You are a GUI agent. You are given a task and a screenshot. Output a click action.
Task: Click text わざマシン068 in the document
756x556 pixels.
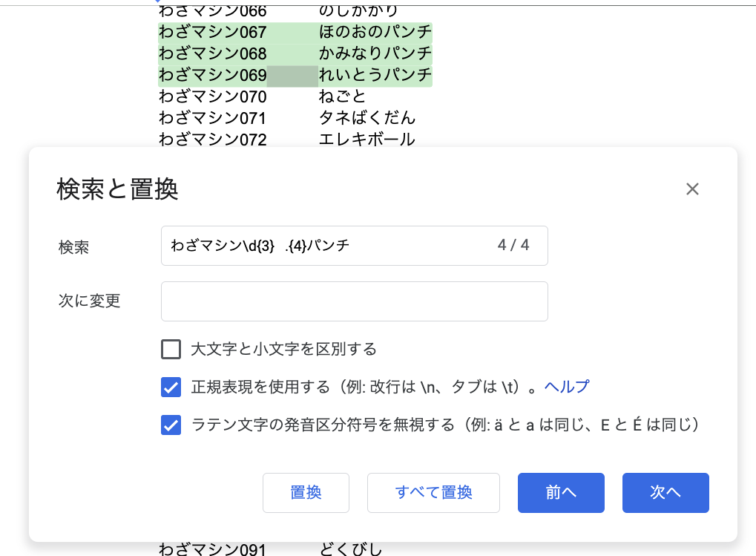tap(213, 53)
